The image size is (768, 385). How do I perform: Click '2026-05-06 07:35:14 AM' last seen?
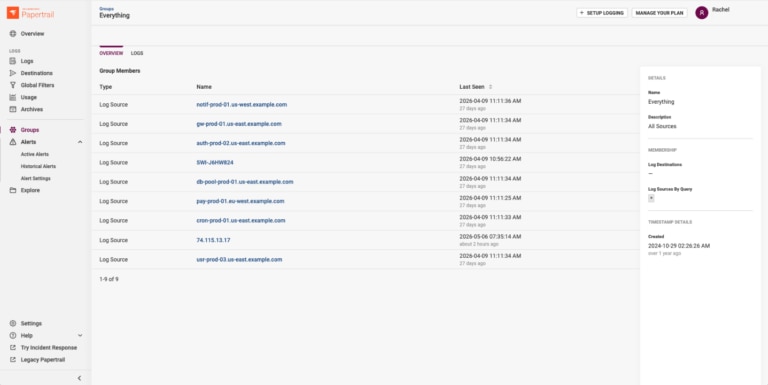490,237
